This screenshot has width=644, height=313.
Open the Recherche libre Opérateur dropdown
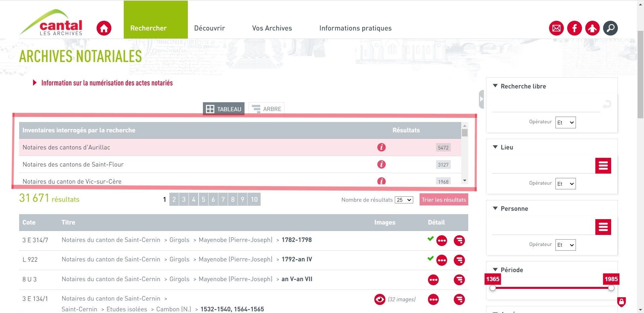[x=565, y=123]
